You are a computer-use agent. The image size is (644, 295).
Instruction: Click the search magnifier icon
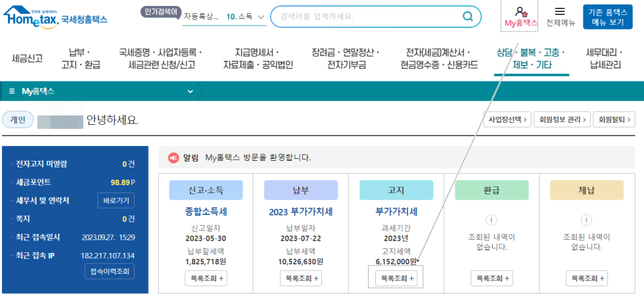(x=467, y=17)
